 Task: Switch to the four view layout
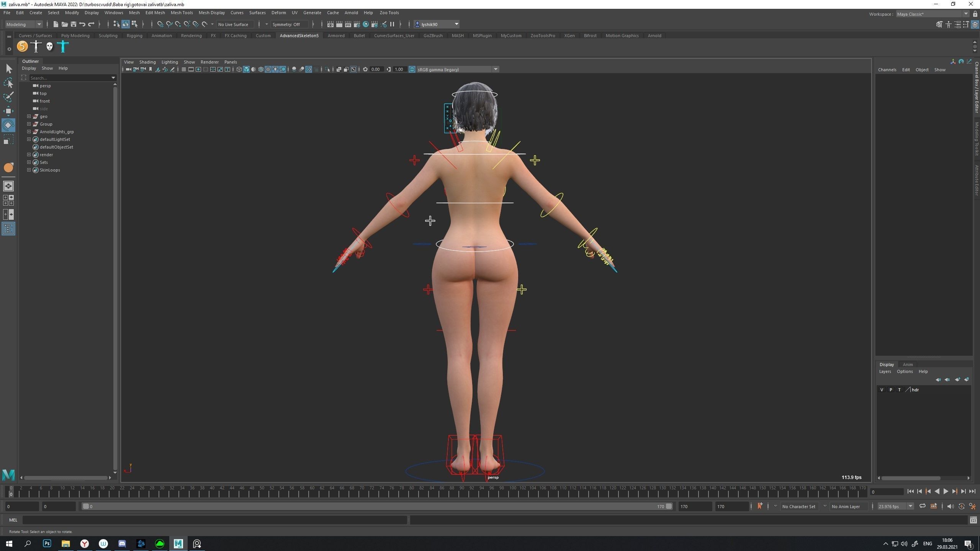pos(8,200)
